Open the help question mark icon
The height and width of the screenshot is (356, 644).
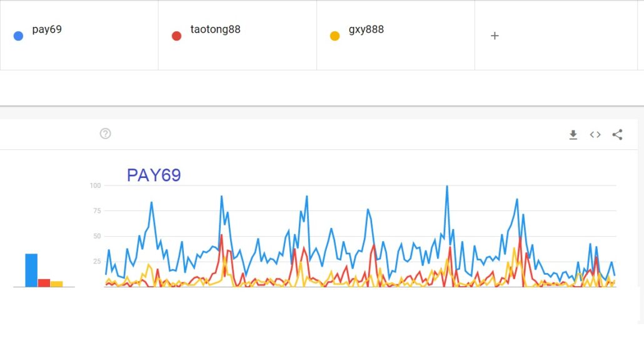click(106, 133)
